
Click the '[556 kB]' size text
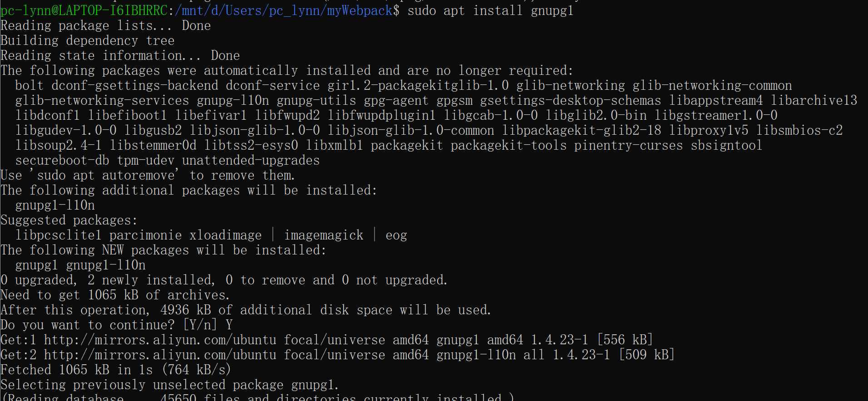625,340
